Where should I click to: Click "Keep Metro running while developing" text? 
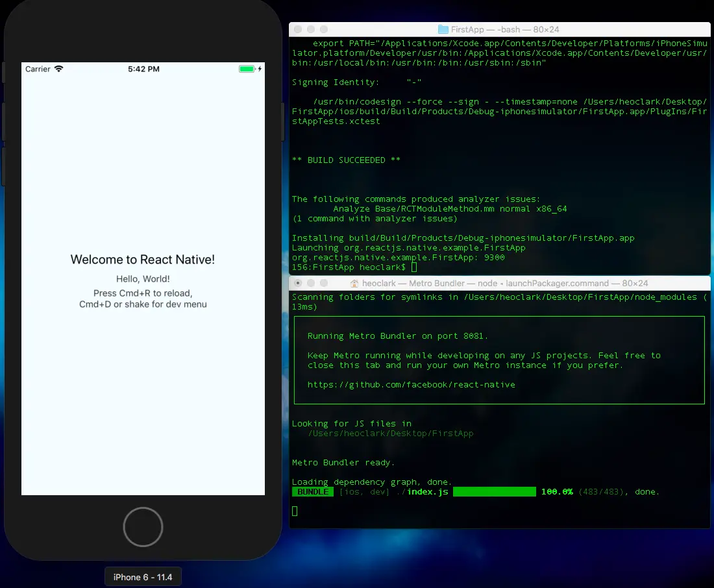(x=484, y=360)
